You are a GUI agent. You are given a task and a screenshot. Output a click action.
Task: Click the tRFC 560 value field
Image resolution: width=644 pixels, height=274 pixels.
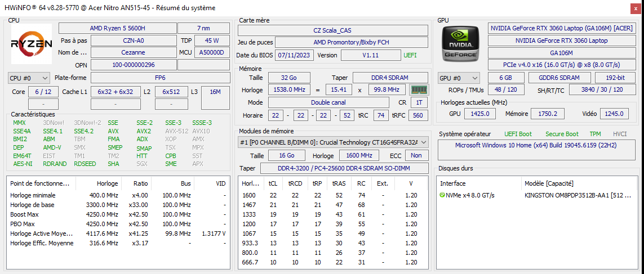419,116
